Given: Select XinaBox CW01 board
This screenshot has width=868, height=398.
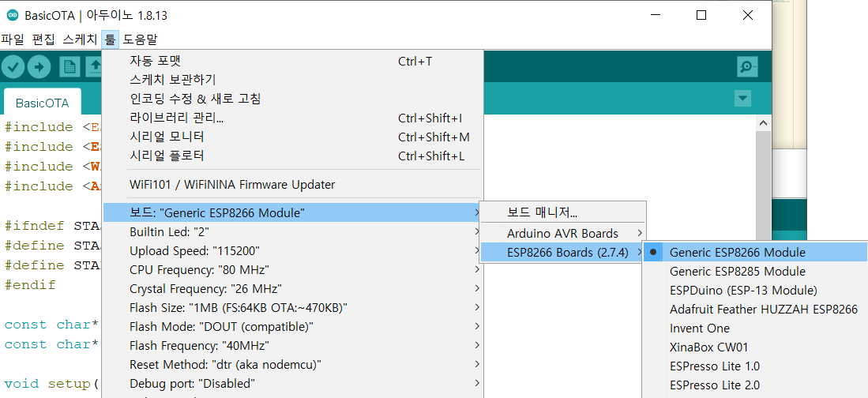Looking at the screenshot, I should coord(755,347).
